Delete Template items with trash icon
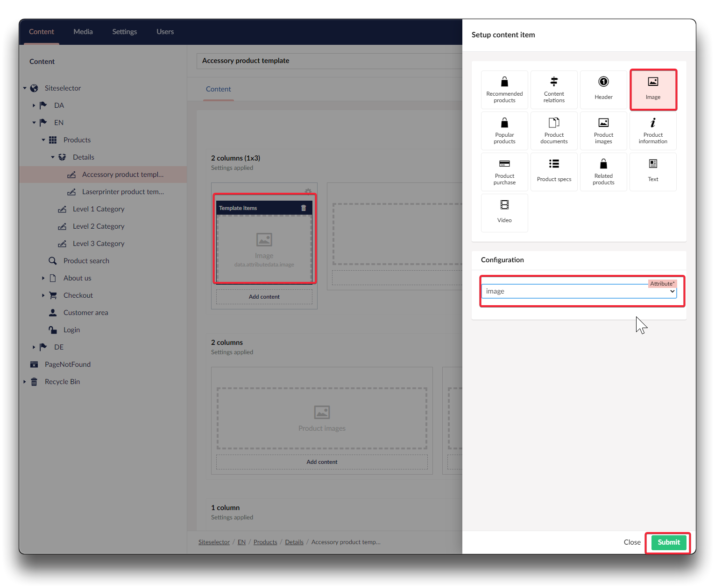This screenshot has height=588, width=715. tap(304, 208)
